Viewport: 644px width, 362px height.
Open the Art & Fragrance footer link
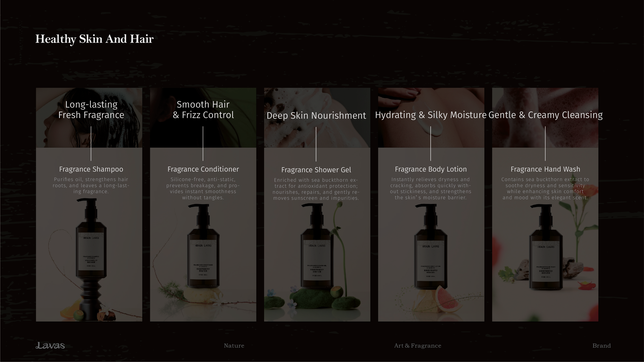click(418, 345)
